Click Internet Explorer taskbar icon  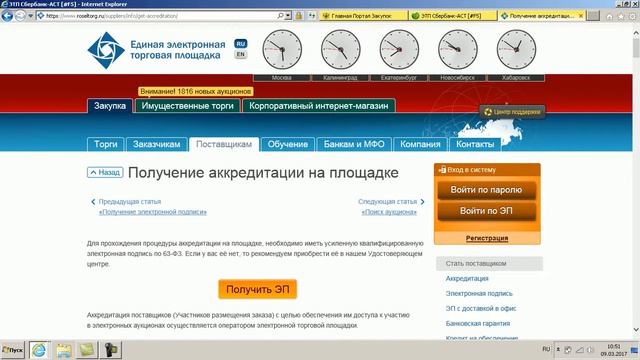point(39,350)
